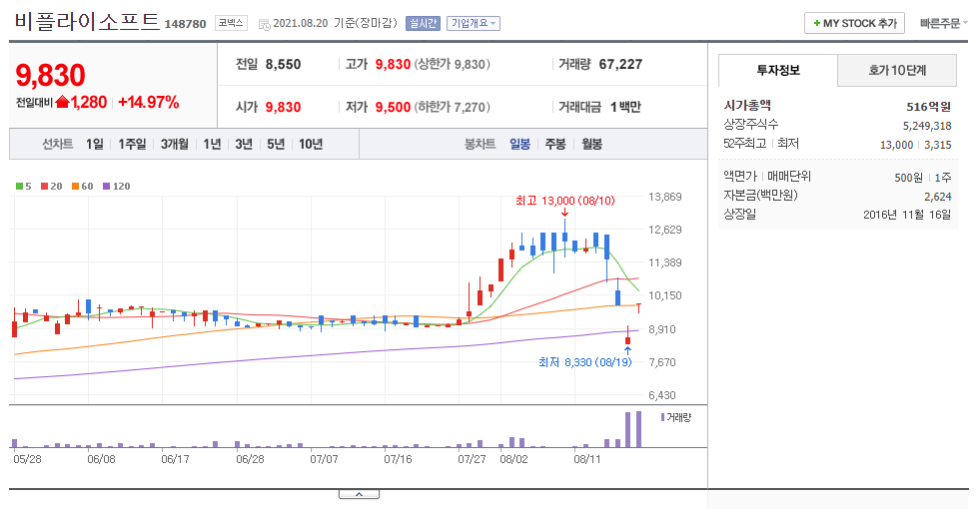This screenshot has width=980, height=509.
Task: Open the 기업개요 dropdown
Action: tap(474, 23)
